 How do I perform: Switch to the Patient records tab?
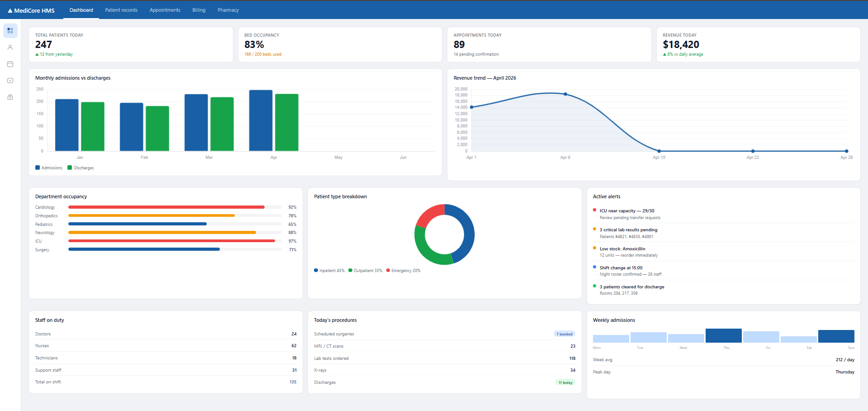121,10
